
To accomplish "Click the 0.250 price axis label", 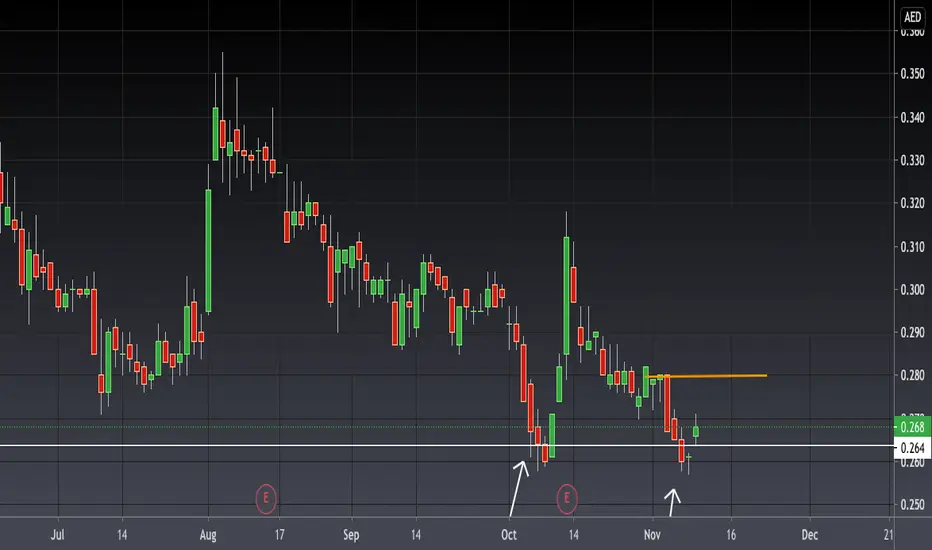I will (x=912, y=504).
